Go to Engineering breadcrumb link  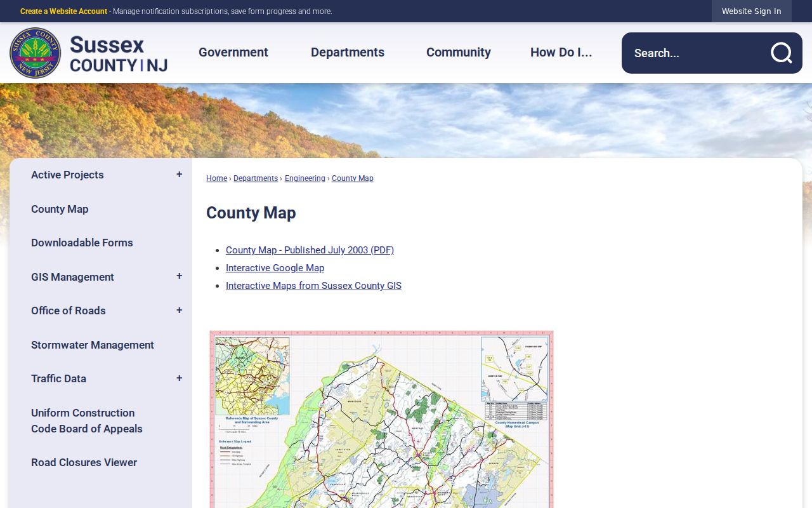(305, 178)
